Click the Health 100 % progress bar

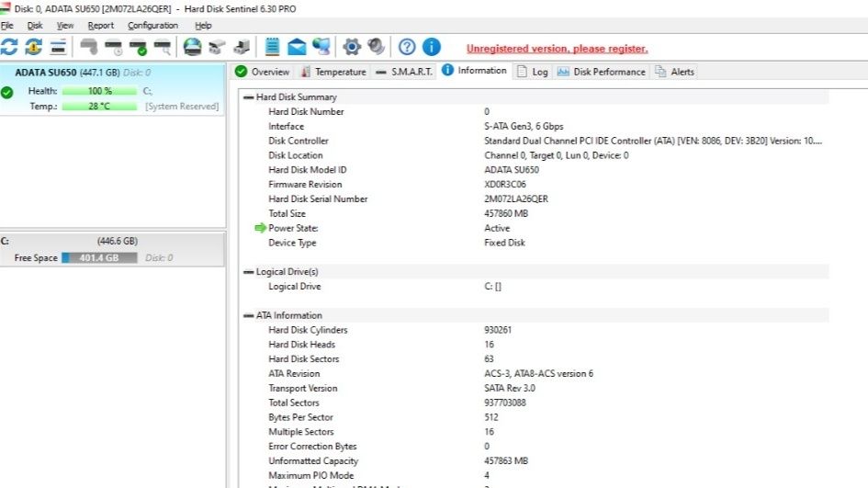99,91
